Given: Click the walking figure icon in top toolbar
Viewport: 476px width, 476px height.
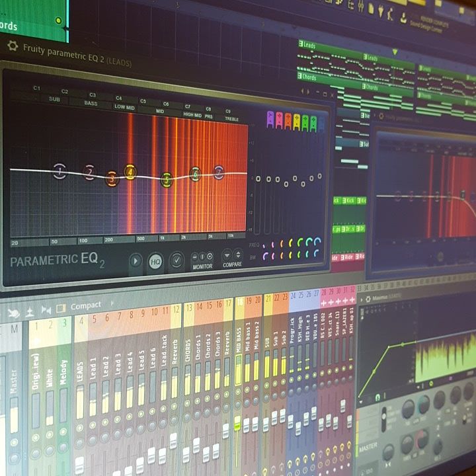Looking at the screenshot, I should coord(391,14).
